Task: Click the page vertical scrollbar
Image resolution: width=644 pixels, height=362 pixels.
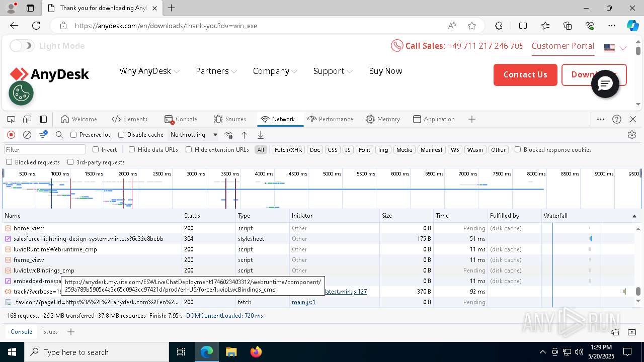Action: [x=638, y=51]
